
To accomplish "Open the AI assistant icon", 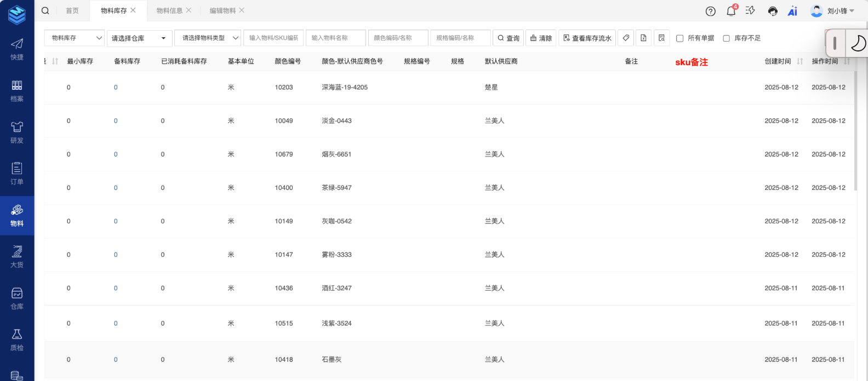I will [792, 11].
